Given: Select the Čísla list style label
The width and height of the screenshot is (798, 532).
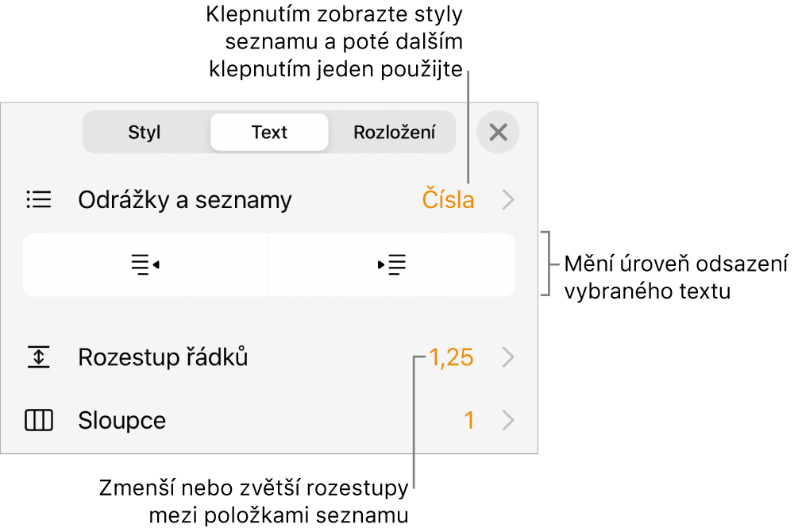Looking at the screenshot, I should pos(447,199).
